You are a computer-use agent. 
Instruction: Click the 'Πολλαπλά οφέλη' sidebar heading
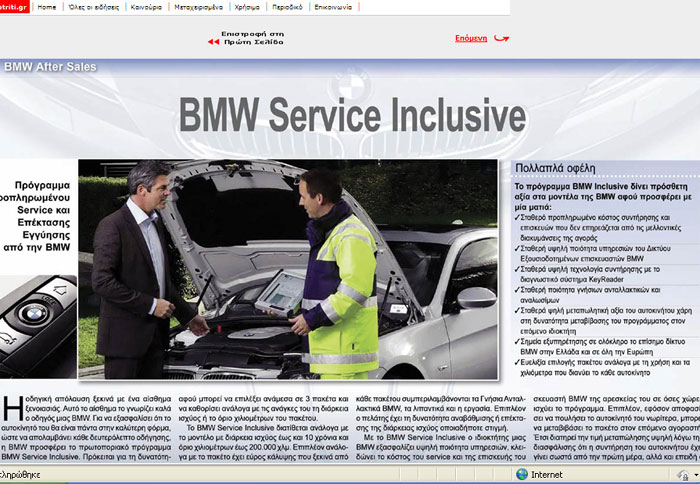point(555,168)
